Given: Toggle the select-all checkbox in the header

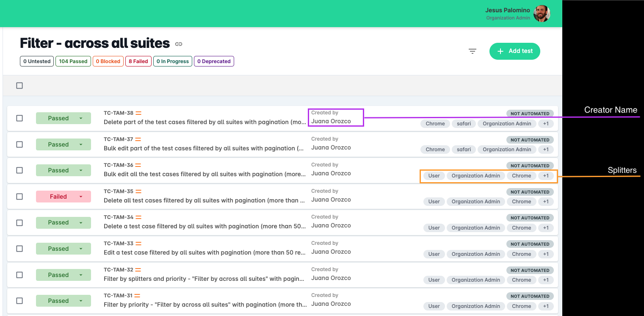Looking at the screenshot, I should (19, 86).
